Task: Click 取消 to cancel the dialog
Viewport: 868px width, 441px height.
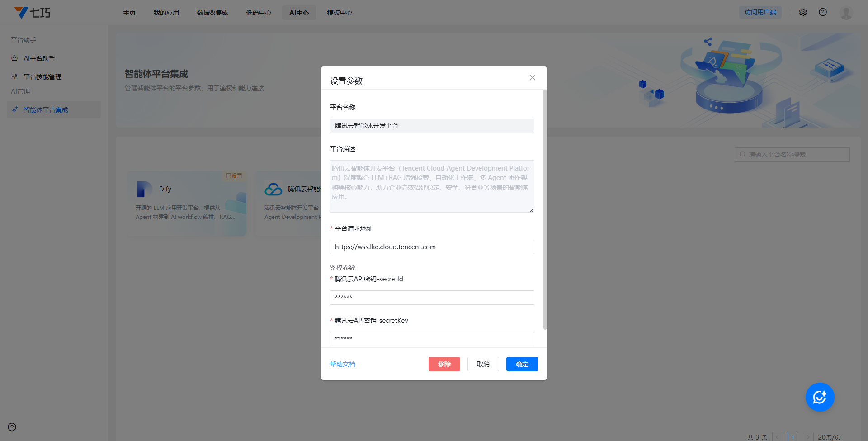Action: point(483,364)
